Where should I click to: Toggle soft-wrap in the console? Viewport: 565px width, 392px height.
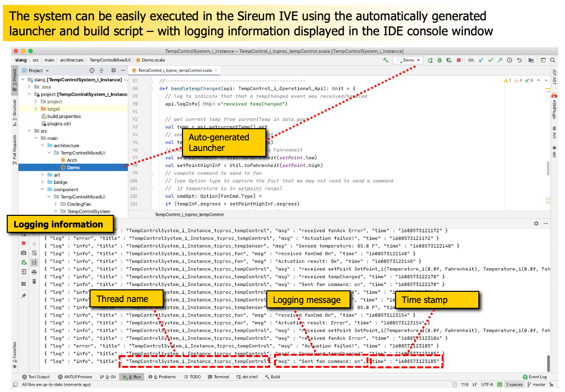tap(34, 253)
